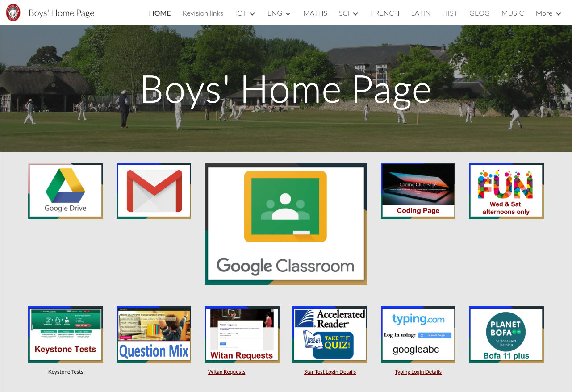The height and width of the screenshot is (392, 572).
Task: Open the Google Classroom tile
Action: 286,224
